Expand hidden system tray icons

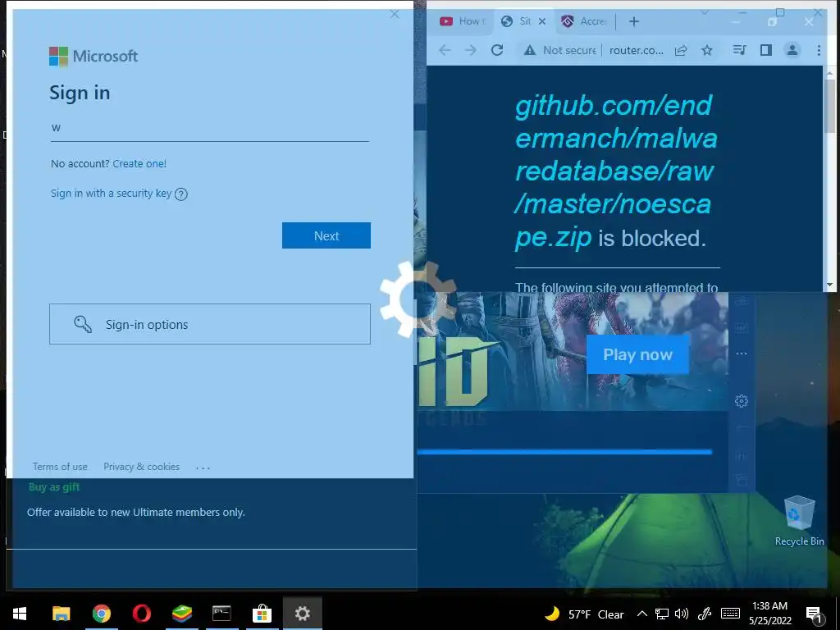coord(641,614)
